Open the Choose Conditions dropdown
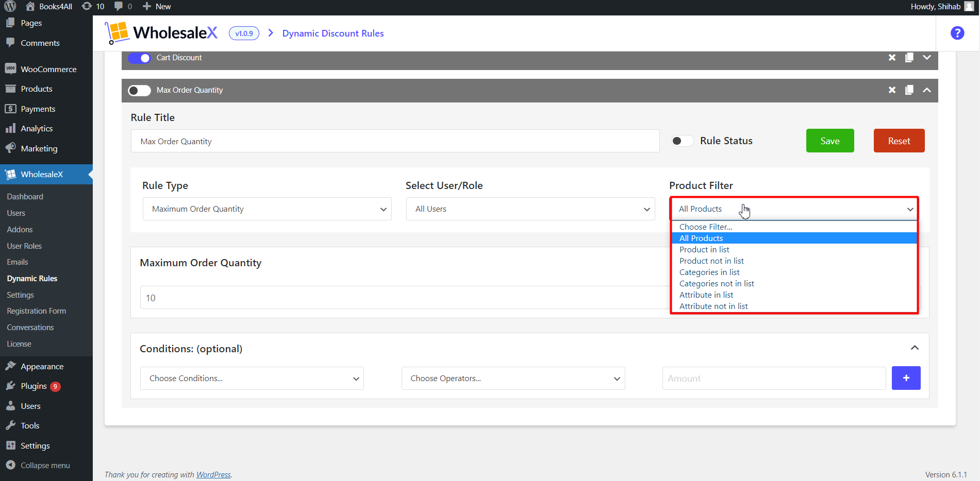The height and width of the screenshot is (481, 980). (x=252, y=378)
